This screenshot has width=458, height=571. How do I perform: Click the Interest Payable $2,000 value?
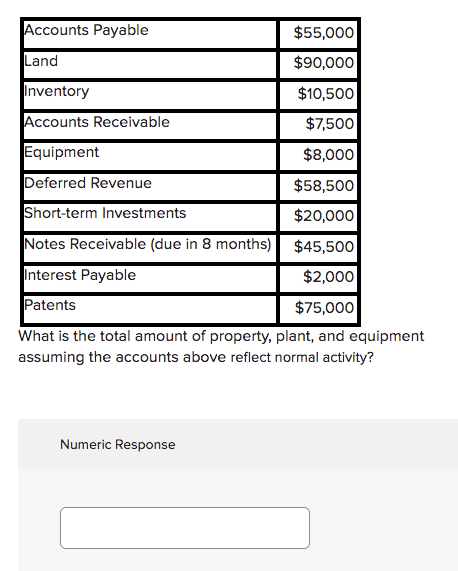pyautogui.click(x=328, y=277)
